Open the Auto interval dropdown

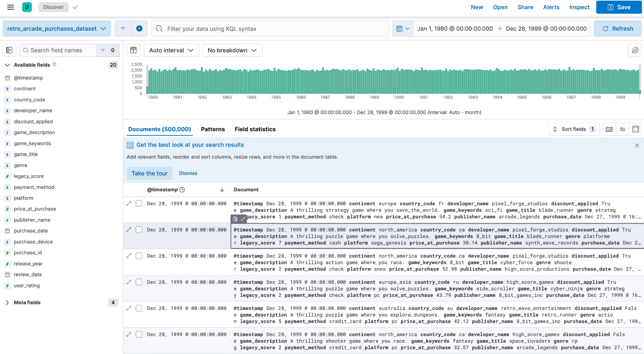click(171, 50)
